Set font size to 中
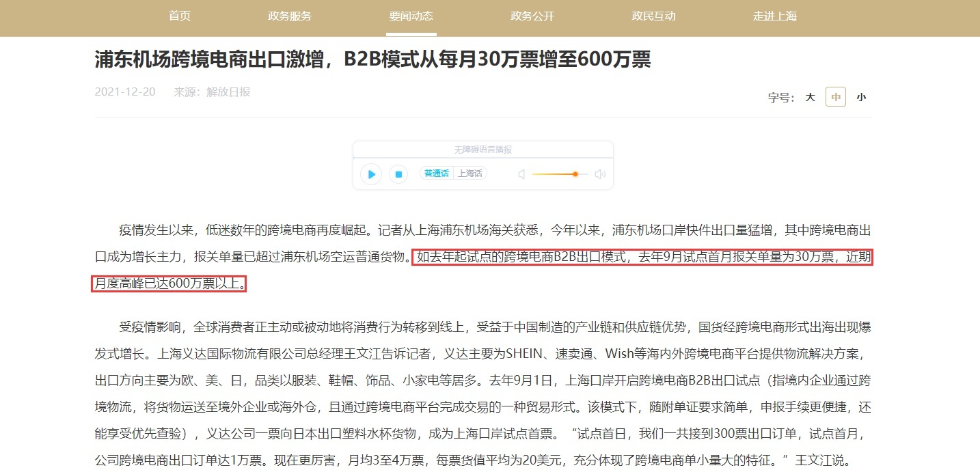980x470 pixels. [835, 97]
